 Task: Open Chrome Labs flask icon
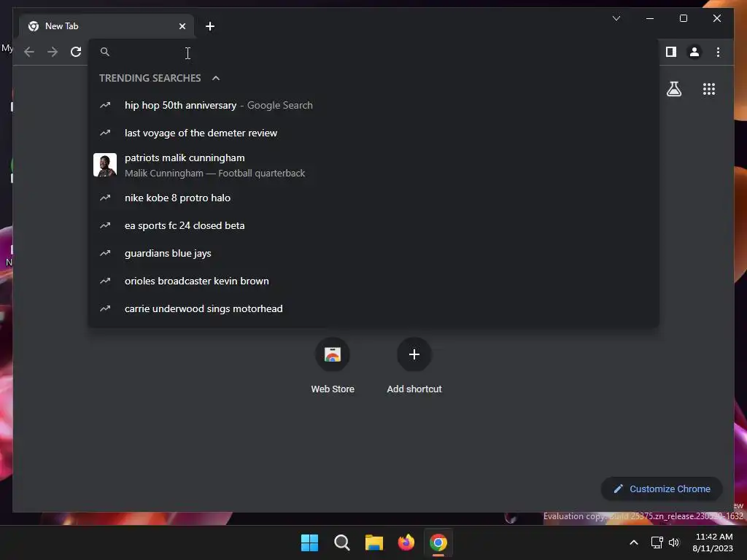673,89
